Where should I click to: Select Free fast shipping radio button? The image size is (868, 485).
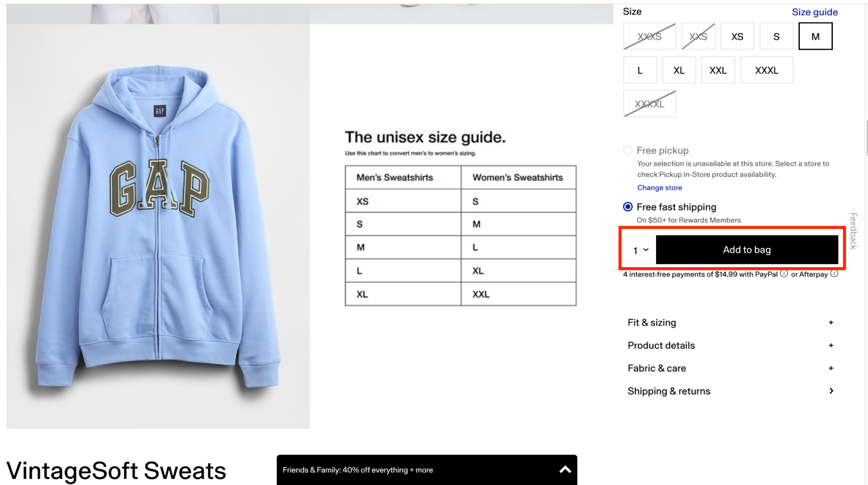pyautogui.click(x=628, y=207)
